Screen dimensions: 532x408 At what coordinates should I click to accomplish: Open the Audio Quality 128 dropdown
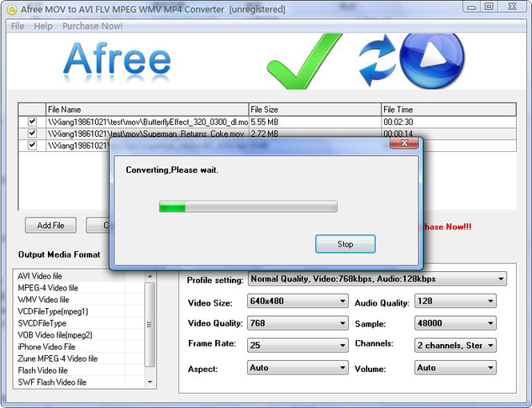pyautogui.click(x=455, y=301)
